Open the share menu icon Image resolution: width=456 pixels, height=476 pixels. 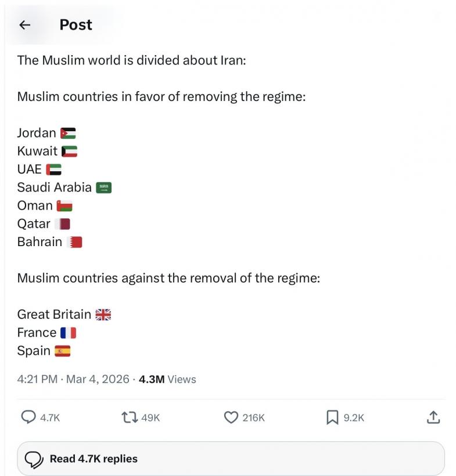[433, 417]
